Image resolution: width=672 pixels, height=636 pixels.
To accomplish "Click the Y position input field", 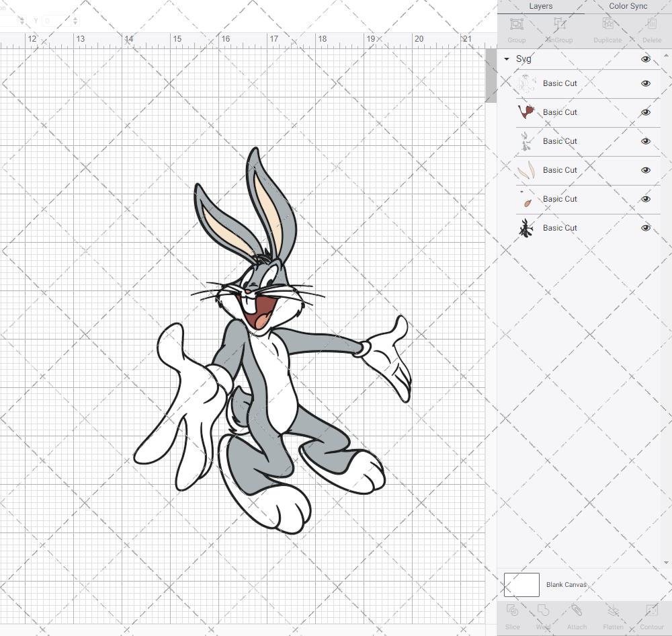I will coord(56,21).
